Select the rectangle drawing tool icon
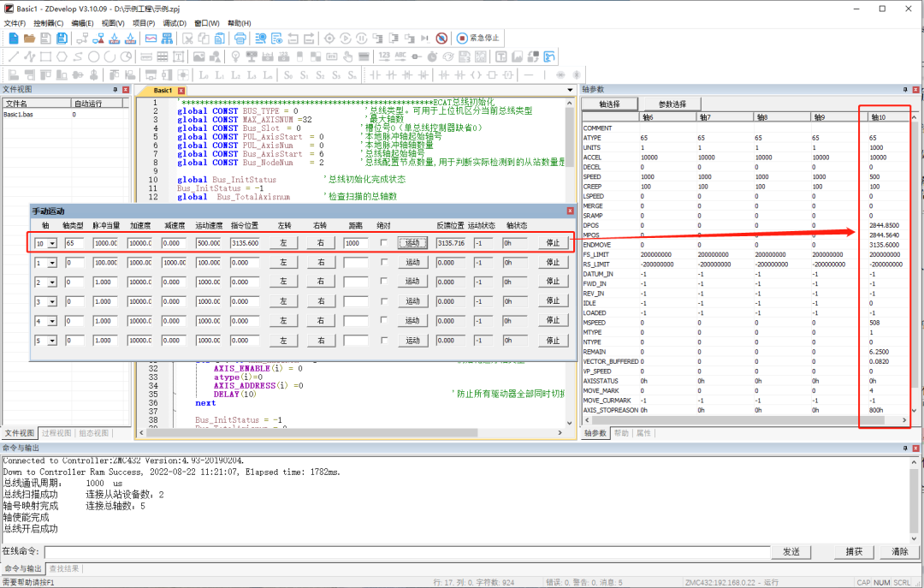Image resolution: width=924 pixels, height=588 pixels. tap(44, 56)
